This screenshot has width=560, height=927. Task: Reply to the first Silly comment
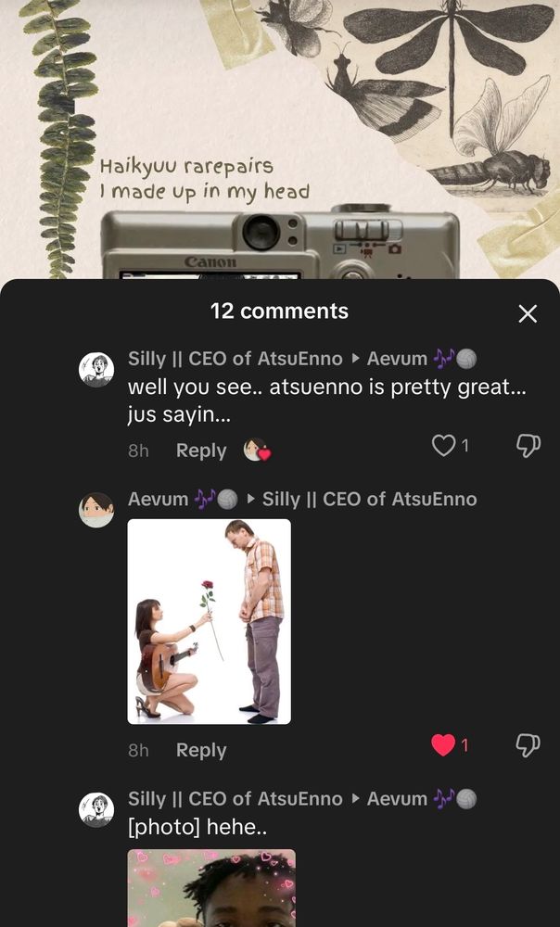click(x=201, y=451)
